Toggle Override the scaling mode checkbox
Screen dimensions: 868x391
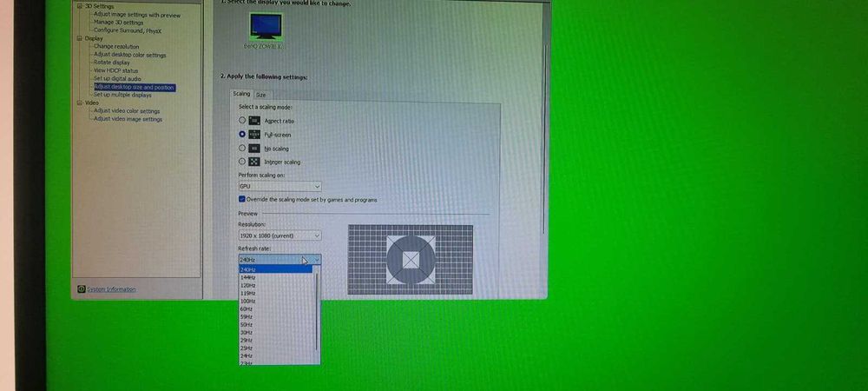[x=242, y=199]
